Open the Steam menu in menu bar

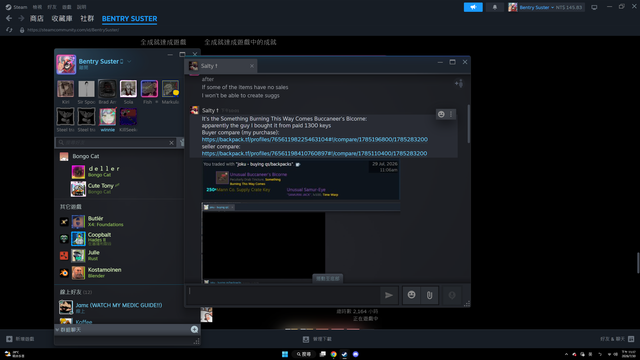pos(16,7)
